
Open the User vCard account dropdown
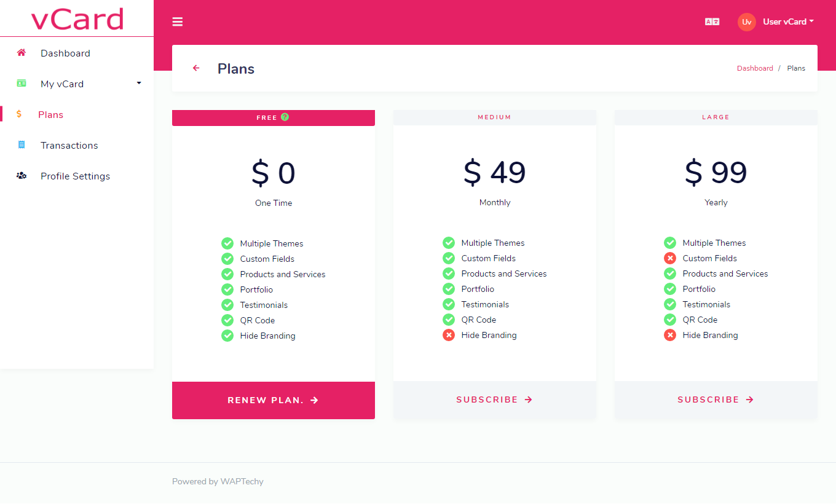(788, 22)
